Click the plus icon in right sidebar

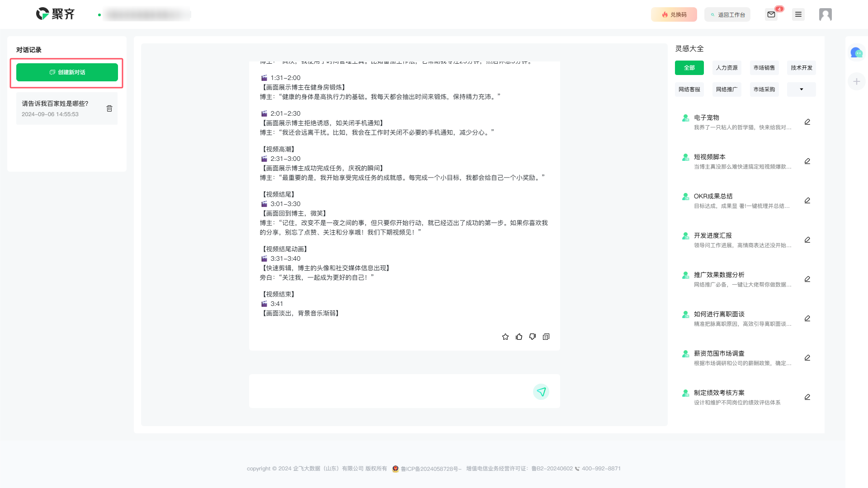857,81
